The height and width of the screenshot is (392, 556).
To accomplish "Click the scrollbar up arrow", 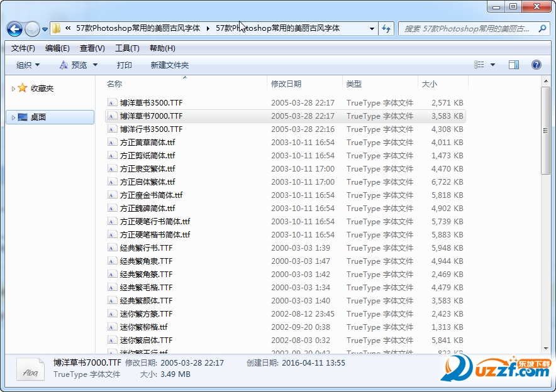I will point(546,82).
